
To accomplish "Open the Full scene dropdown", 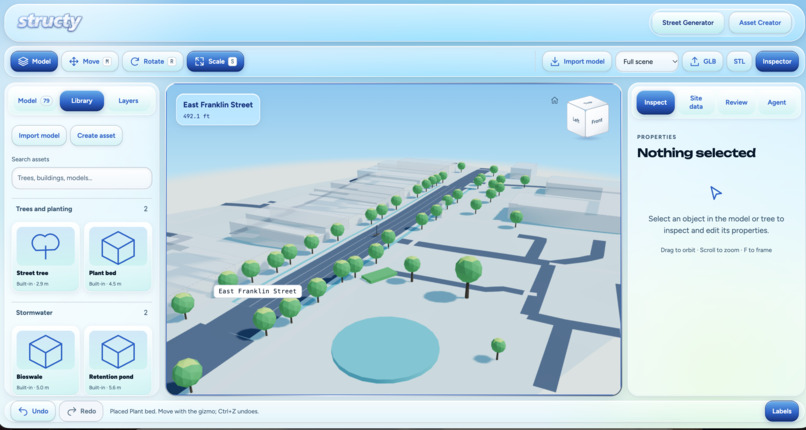I will tap(647, 61).
